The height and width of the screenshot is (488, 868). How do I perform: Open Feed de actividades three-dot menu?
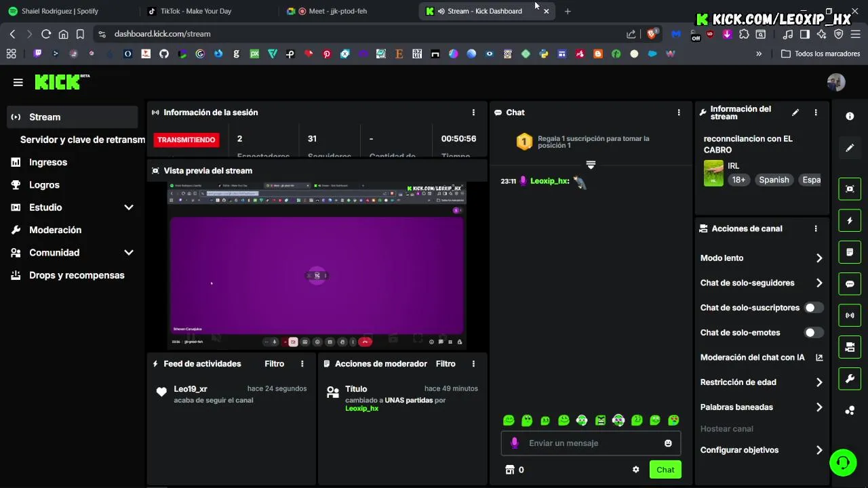tap(302, 364)
